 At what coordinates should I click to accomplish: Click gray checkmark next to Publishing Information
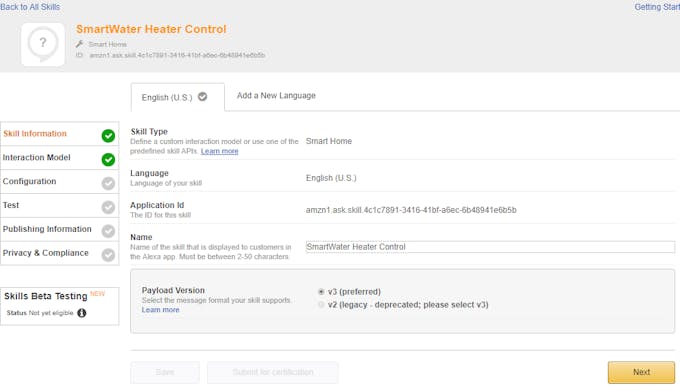click(108, 231)
